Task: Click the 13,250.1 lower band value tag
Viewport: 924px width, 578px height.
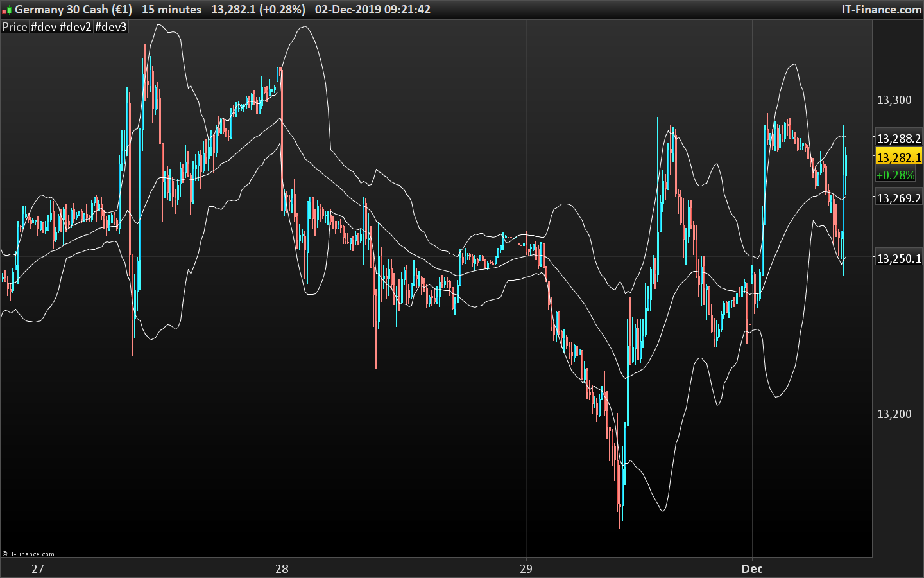Action: [x=898, y=258]
